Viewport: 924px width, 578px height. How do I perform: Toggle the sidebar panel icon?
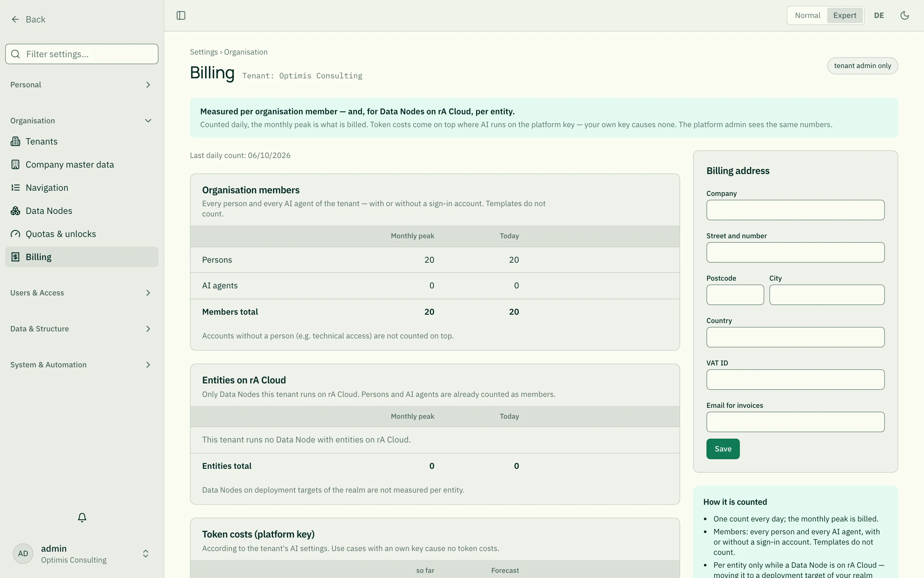181,16
